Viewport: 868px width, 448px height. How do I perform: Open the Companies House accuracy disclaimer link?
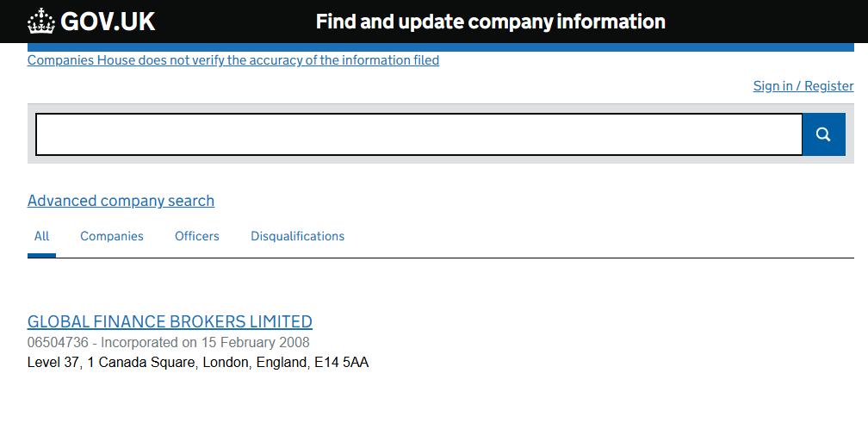(x=233, y=59)
